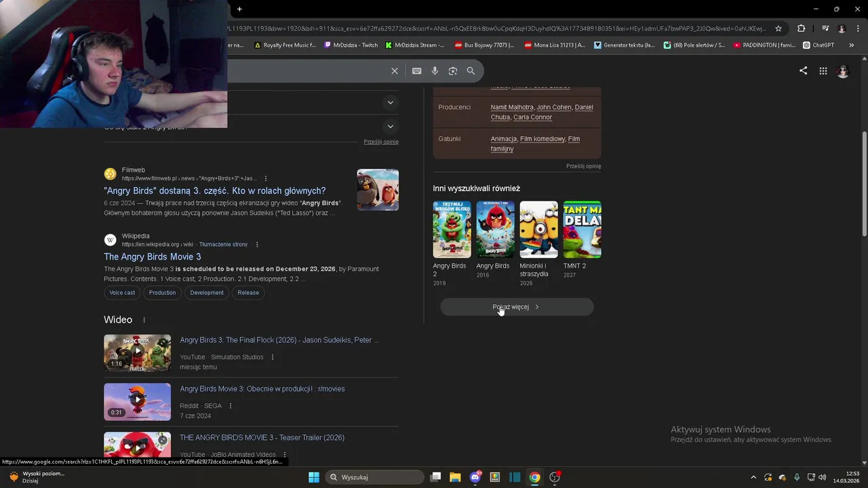Open the Google apps grid
Screen dimensions: 868x488
(823, 70)
